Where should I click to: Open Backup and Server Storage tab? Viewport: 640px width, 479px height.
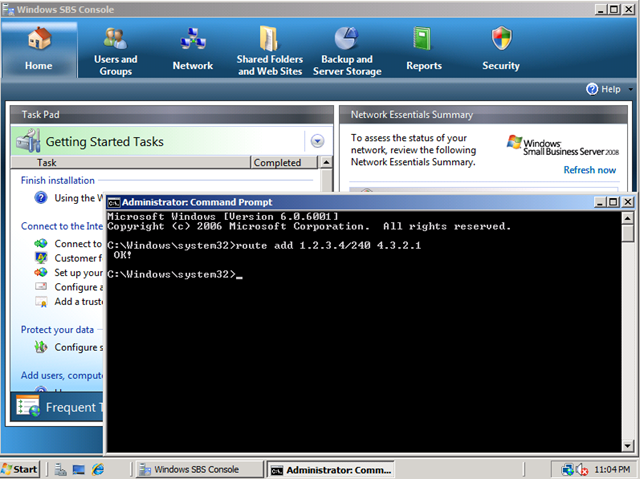coord(347,51)
